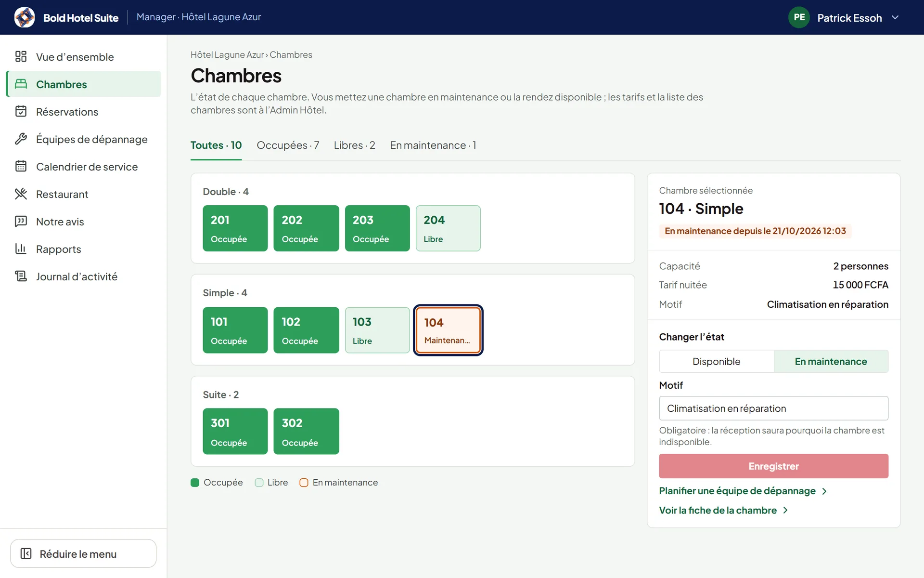Viewport: 924px width, 578px height.
Task: Click the Motif text field
Action: (x=773, y=408)
